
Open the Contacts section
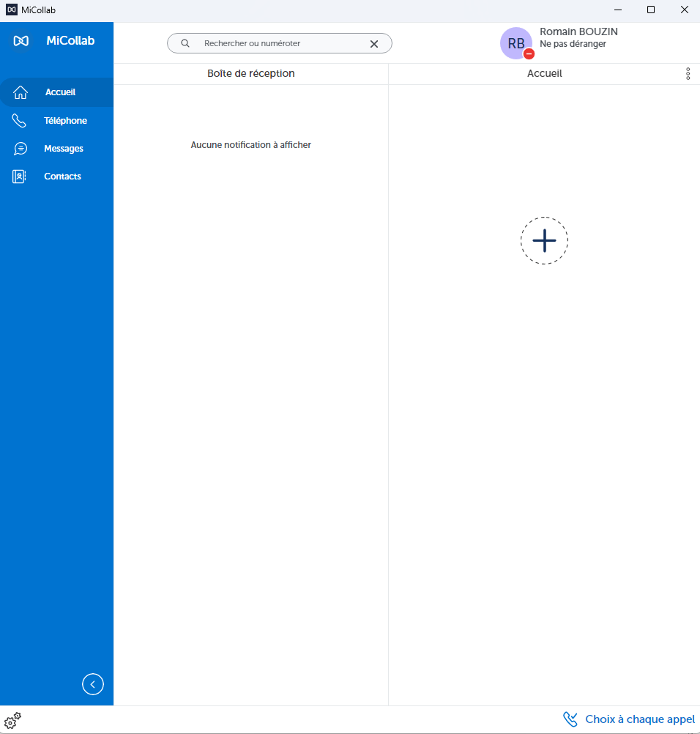point(56,177)
